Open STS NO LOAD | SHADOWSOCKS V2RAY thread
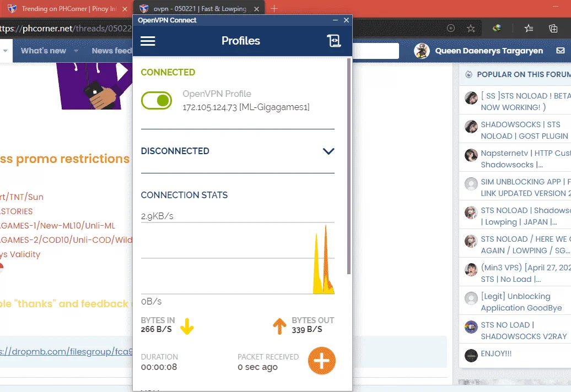The width and height of the screenshot is (571, 392). click(x=524, y=330)
